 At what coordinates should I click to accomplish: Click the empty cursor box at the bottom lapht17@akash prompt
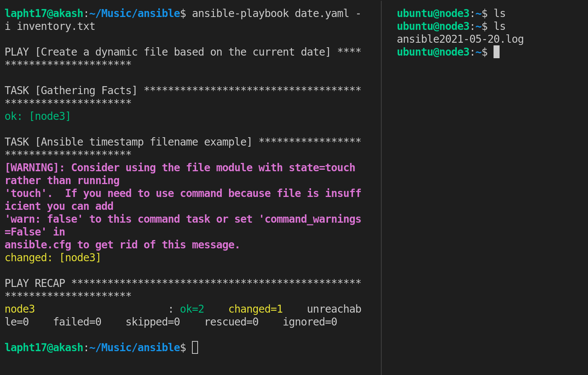[195, 347]
